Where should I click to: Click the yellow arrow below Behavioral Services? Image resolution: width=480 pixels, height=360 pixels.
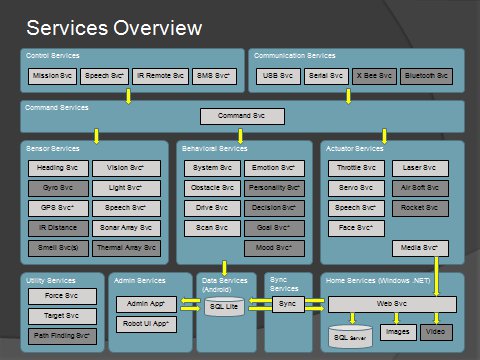(224, 269)
